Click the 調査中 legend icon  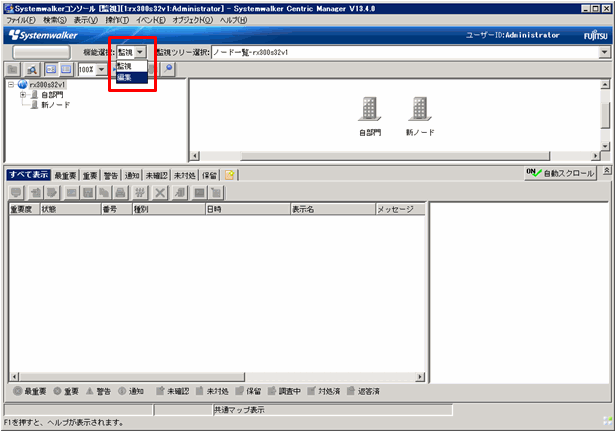pyautogui.click(x=272, y=391)
